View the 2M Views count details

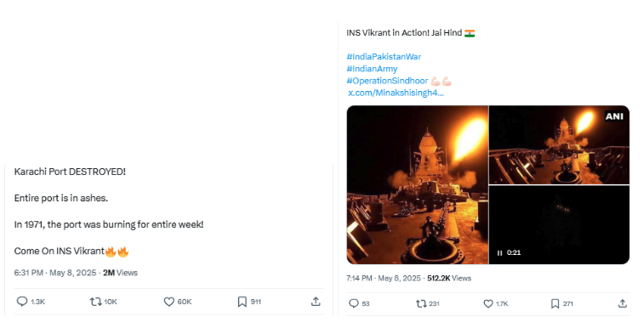pos(120,273)
